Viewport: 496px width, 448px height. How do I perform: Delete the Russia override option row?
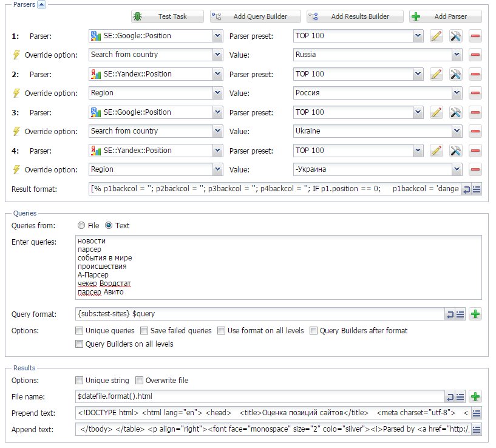tap(475, 55)
